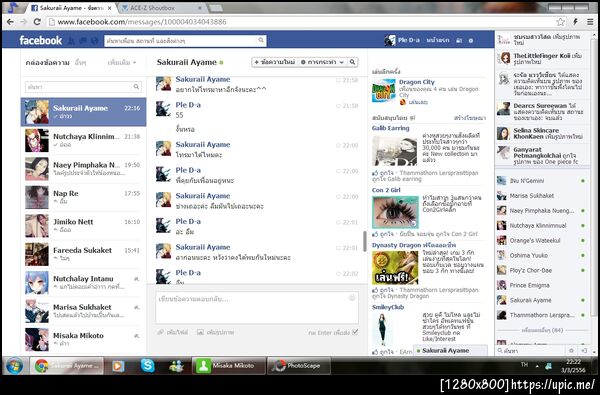Open the messages icon in the blue bar
This screenshot has width=600, height=395.
83,40
